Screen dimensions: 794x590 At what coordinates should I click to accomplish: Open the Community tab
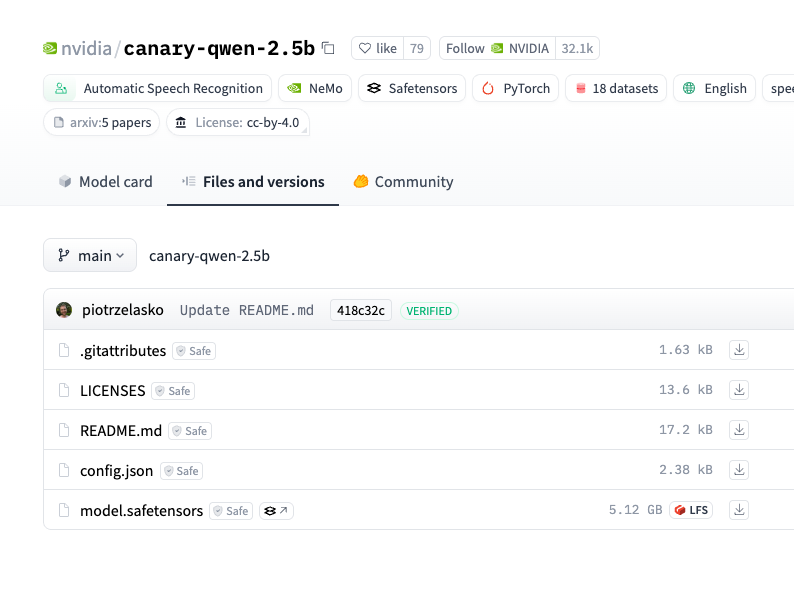click(403, 181)
